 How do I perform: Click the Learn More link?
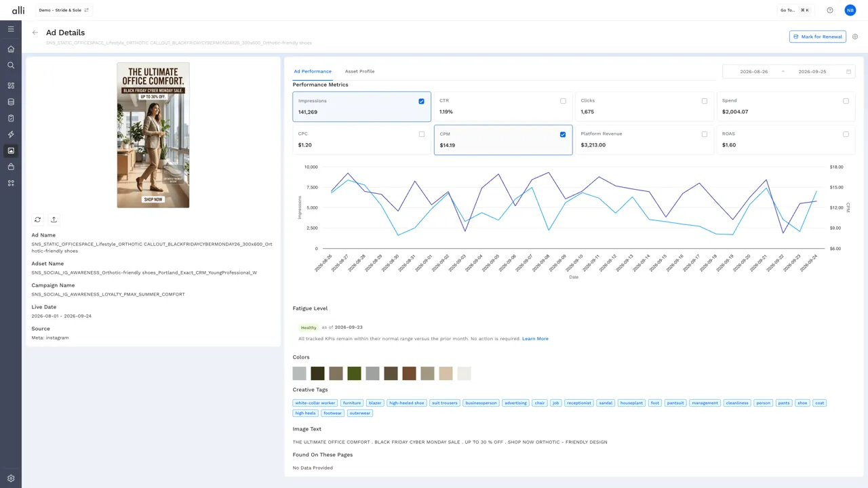[x=535, y=339]
